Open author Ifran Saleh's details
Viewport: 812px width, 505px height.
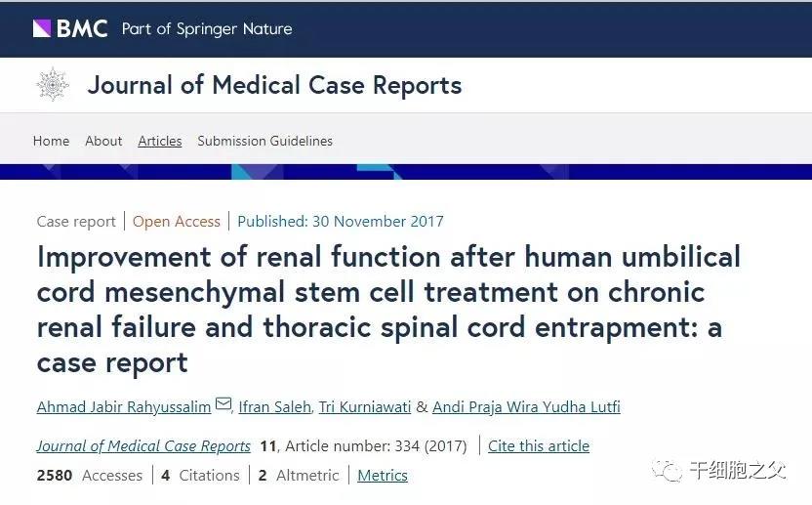[277, 406]
